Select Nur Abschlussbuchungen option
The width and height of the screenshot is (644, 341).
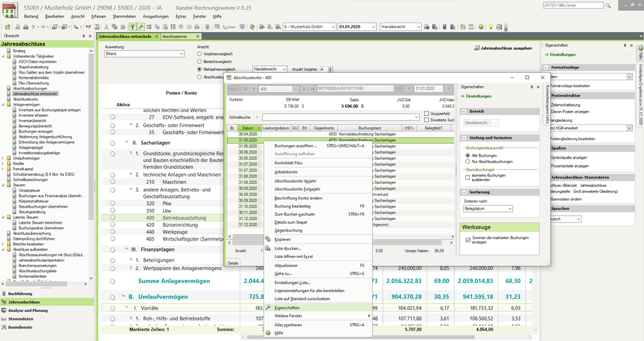coord(469,161)
